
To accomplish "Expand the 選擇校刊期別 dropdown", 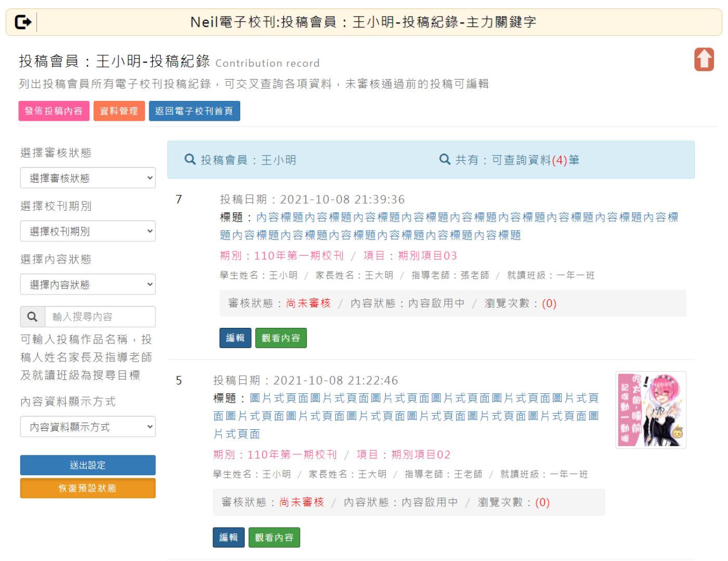I will (x=88, y=231).
